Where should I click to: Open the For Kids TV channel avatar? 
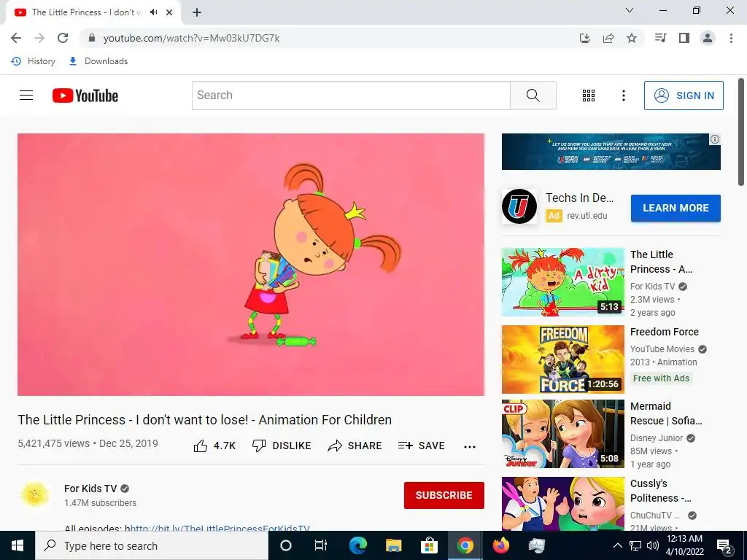(x=35, y=495)
